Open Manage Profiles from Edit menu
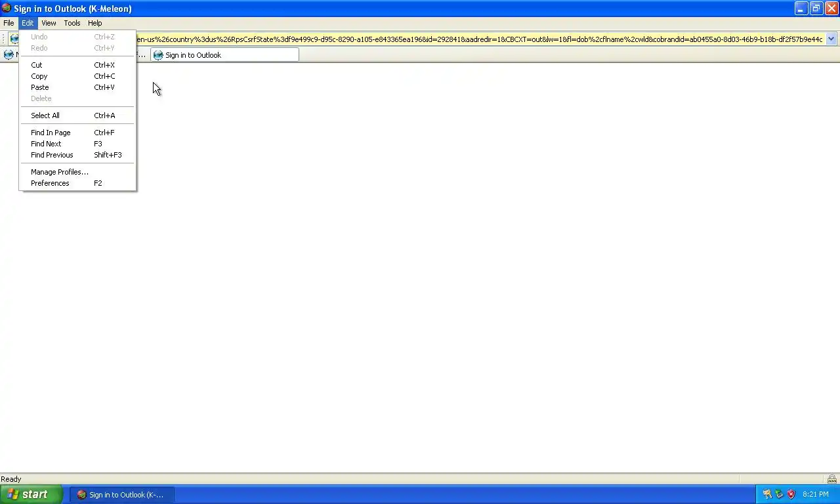 (77, 172)
